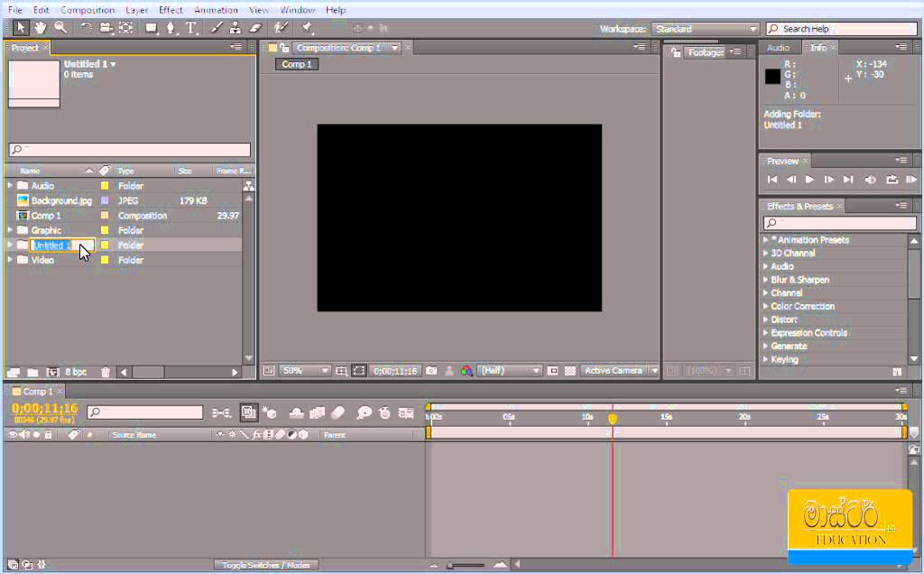This screenshot has height=574, width=924.
Task: Select the Eraser tool
Action: [255, 28]
